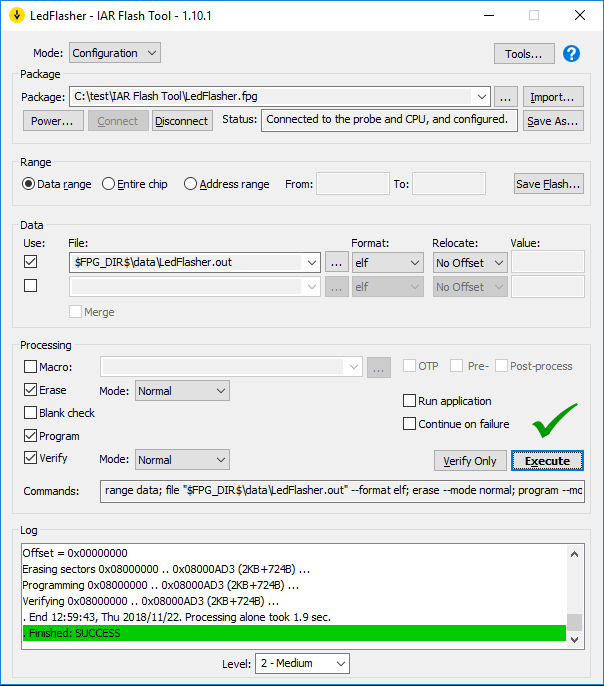Click the Verify Only button
604x686 pixels.
click(470, 461)
